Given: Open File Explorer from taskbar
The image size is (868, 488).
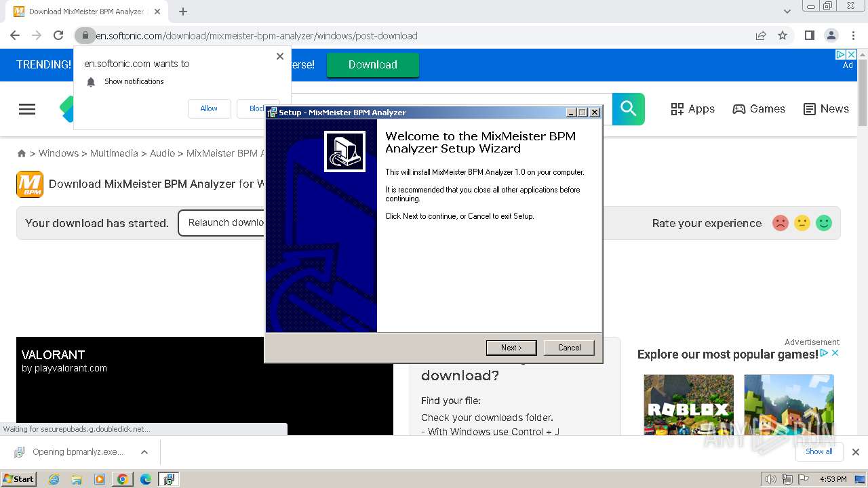Looking at the screenshot, I should coord(77,479).
